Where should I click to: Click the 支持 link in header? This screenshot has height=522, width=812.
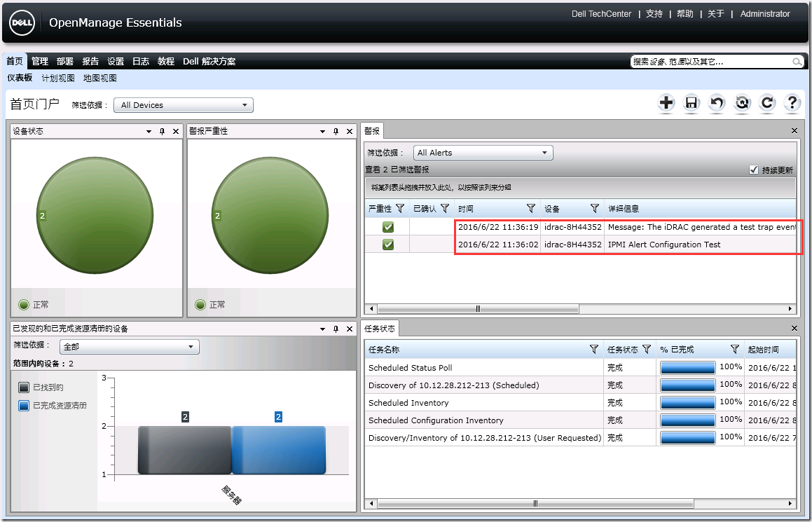coord(654,14)
